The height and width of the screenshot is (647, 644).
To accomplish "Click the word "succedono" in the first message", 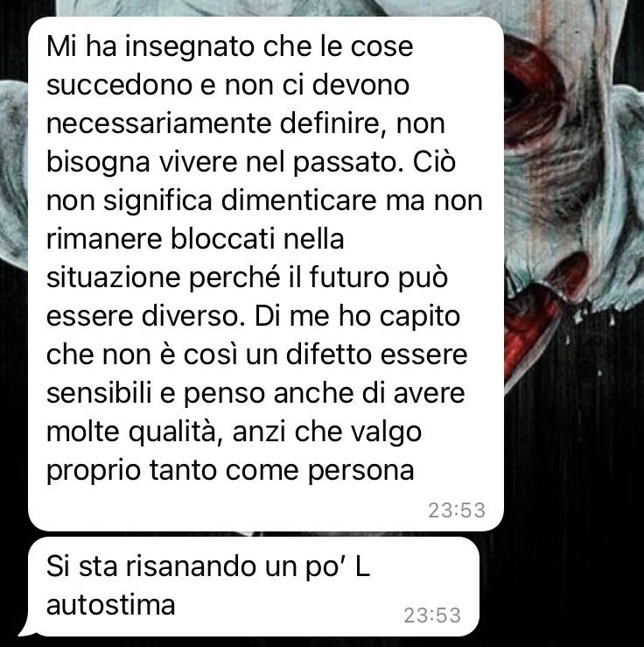I will (x=119, y=85).
